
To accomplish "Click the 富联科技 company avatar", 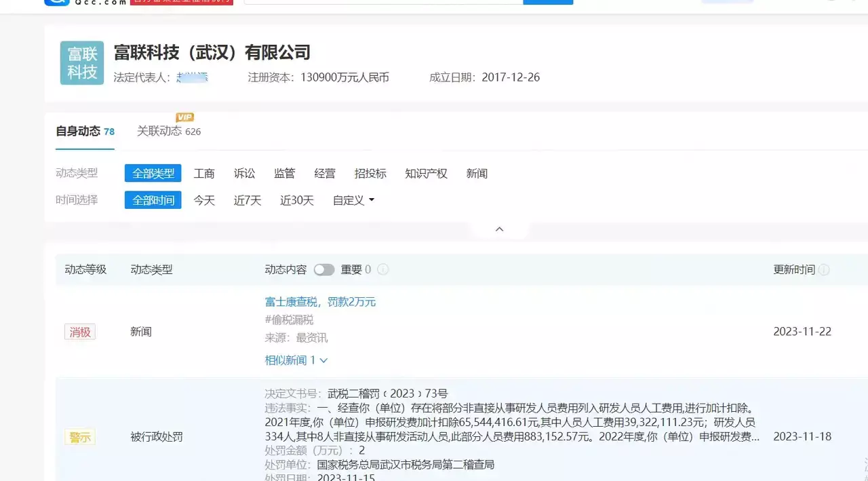I will (81, 62).
